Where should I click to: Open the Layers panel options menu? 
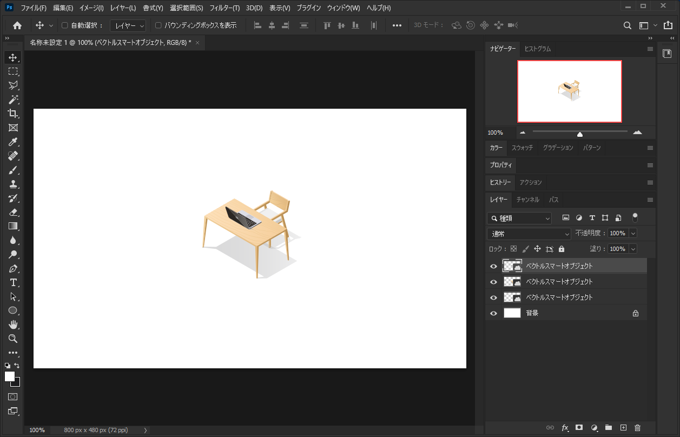tap(650, 200)
